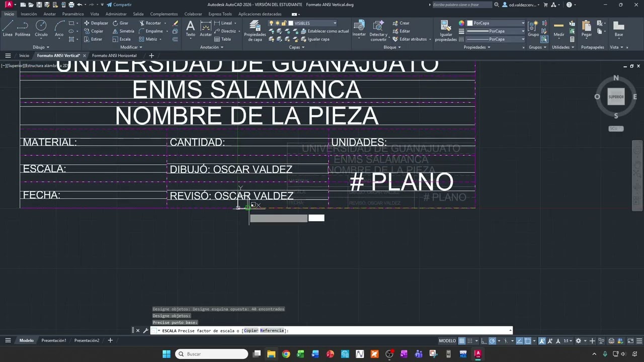Insert a Tabla annotation

pyautogui.click(x=222, y=39)
